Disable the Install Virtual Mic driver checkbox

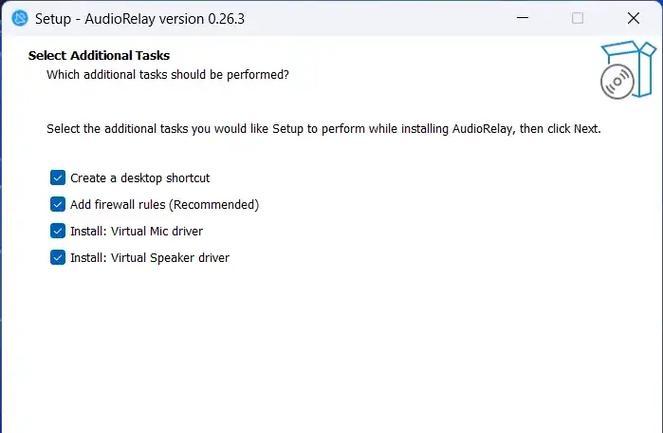point(58,231)
